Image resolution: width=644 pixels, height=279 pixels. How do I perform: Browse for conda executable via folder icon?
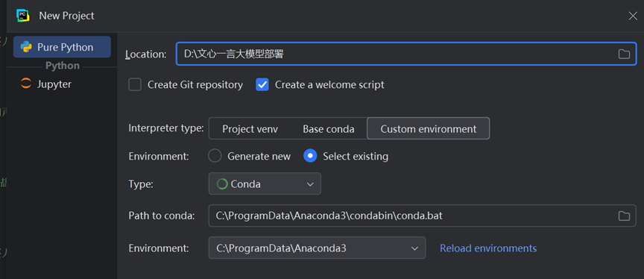coord(624,216)
